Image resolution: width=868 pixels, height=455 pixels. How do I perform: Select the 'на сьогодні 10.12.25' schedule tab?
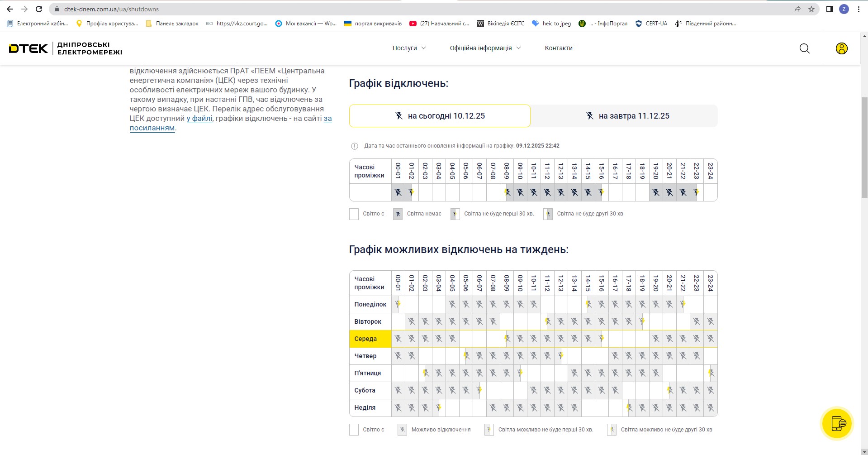coord(439,116)
